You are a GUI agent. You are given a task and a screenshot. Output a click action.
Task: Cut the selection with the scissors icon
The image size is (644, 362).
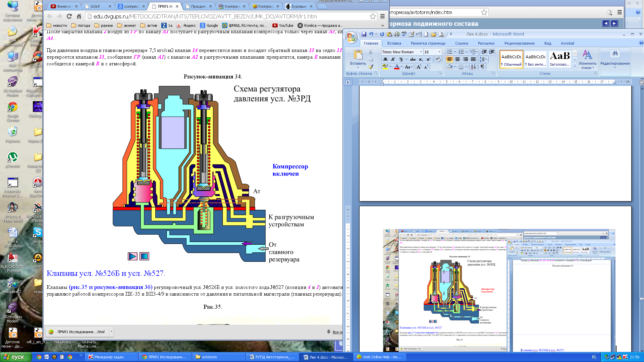click(371, 52)
